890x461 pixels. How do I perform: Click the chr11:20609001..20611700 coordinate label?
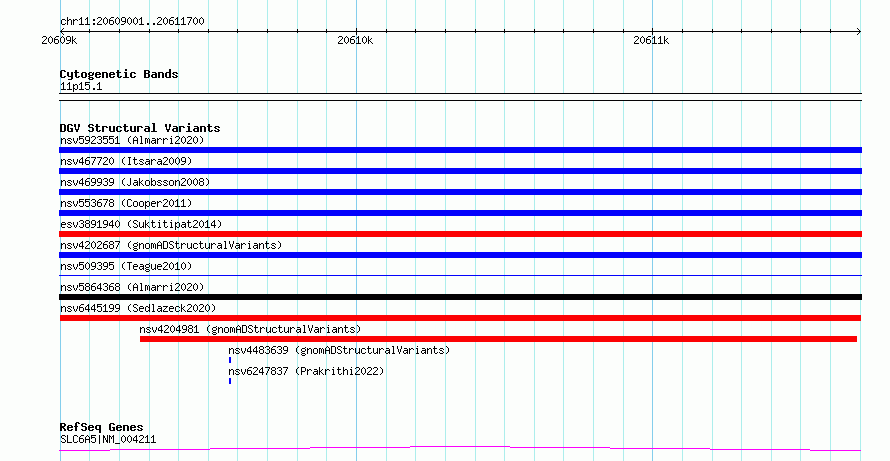pos(132,22)
